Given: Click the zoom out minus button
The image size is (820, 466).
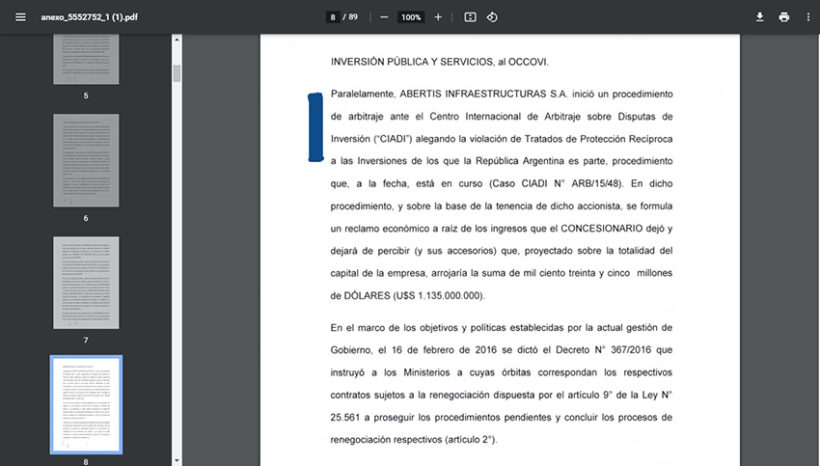Looking at the screenshot, I should (x=384, y=17).
